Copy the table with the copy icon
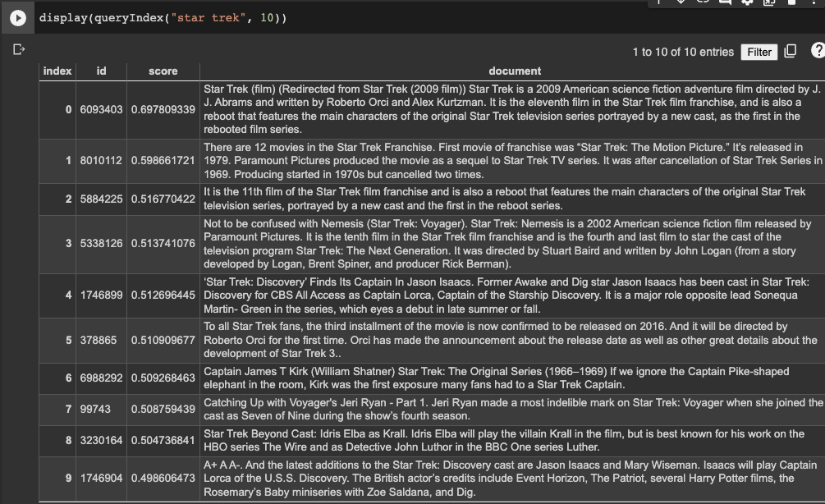The image size is (825, 504). [x=791, y=51]
